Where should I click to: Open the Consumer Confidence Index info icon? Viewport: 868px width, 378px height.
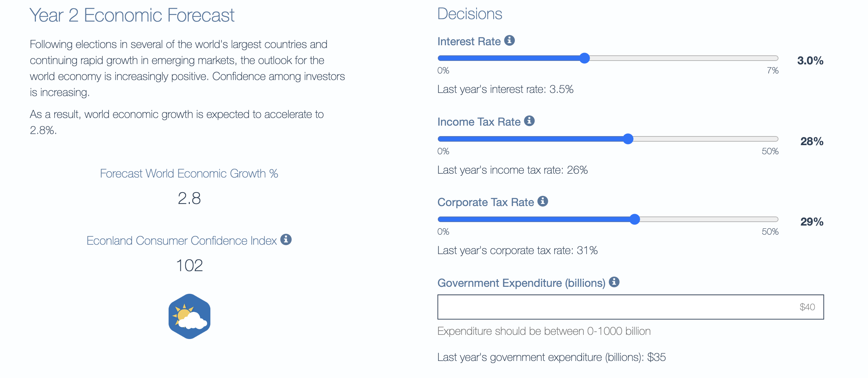286,239
